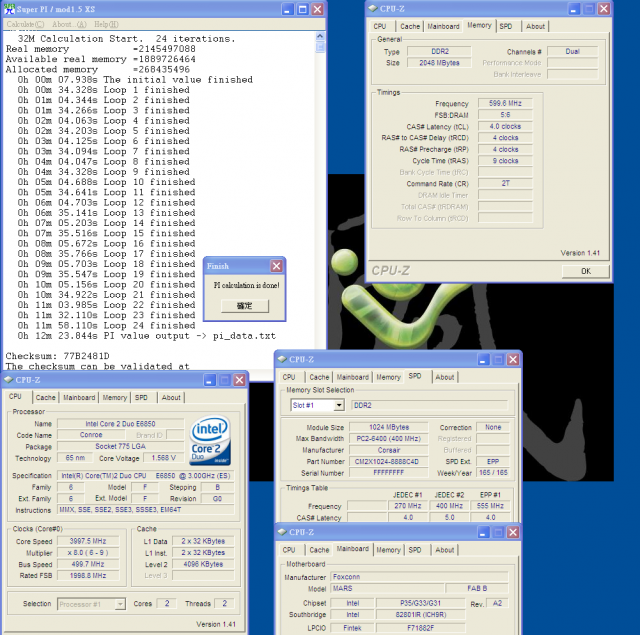640x635 pixels.
Task: Open the Processor #1 selection dropdown
Action: [120, 604]
